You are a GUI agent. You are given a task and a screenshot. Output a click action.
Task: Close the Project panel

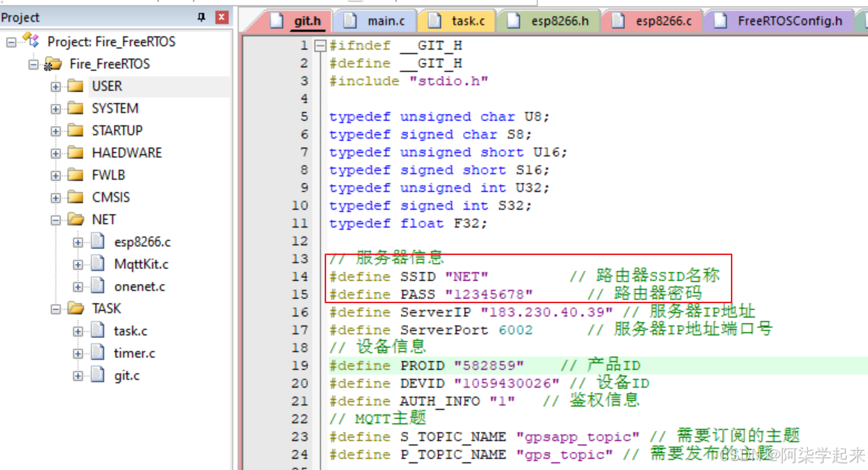click(x=220, y=16)
